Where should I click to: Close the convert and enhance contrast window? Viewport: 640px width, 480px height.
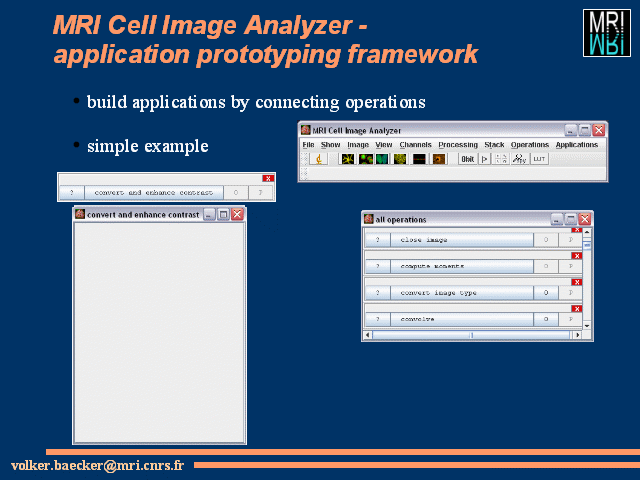(237, 214)
